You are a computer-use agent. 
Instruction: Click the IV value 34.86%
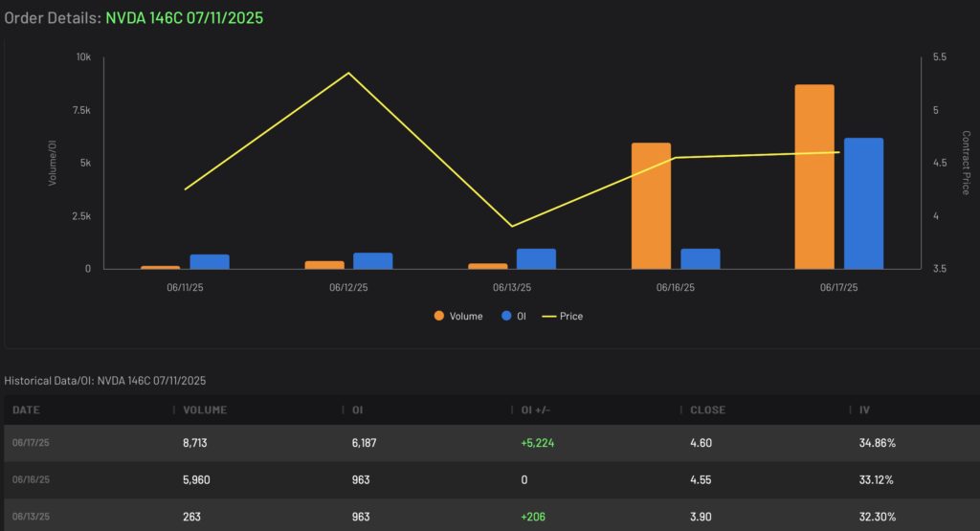(x=878, y=443)
